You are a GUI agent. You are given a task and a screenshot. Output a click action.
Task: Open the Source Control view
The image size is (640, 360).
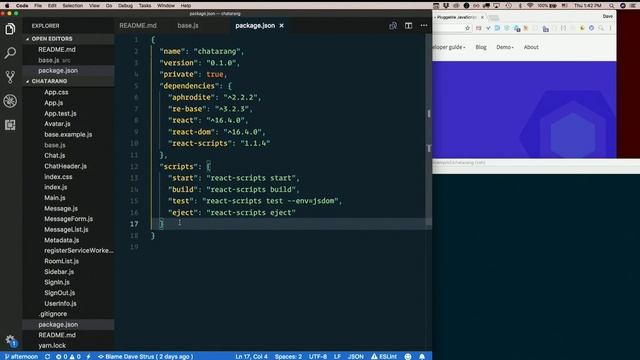[x=10, y=77]
